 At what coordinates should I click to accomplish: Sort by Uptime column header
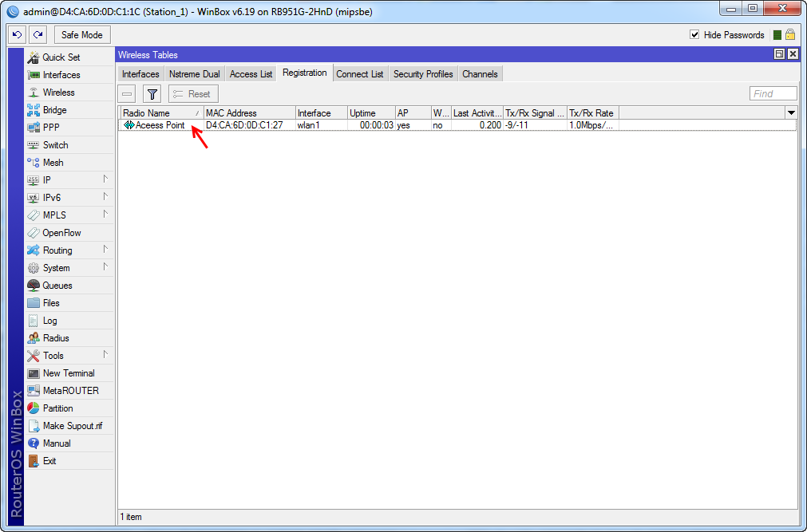371,113
